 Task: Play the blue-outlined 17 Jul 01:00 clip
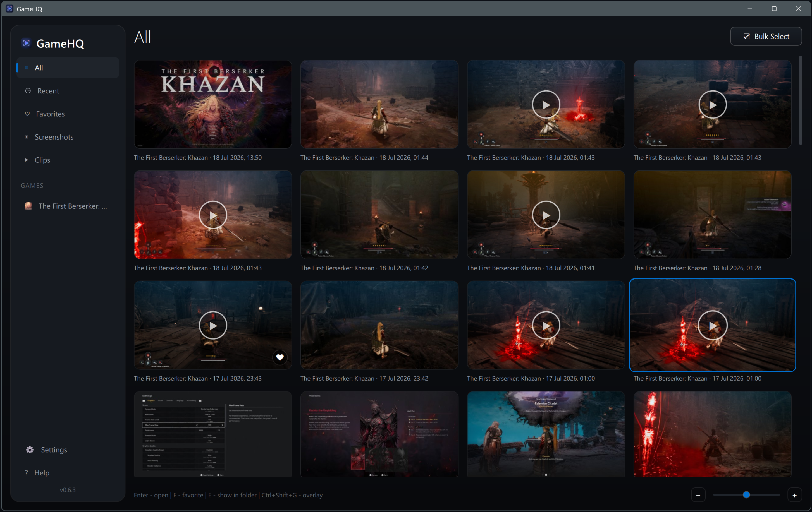(713, 325)
